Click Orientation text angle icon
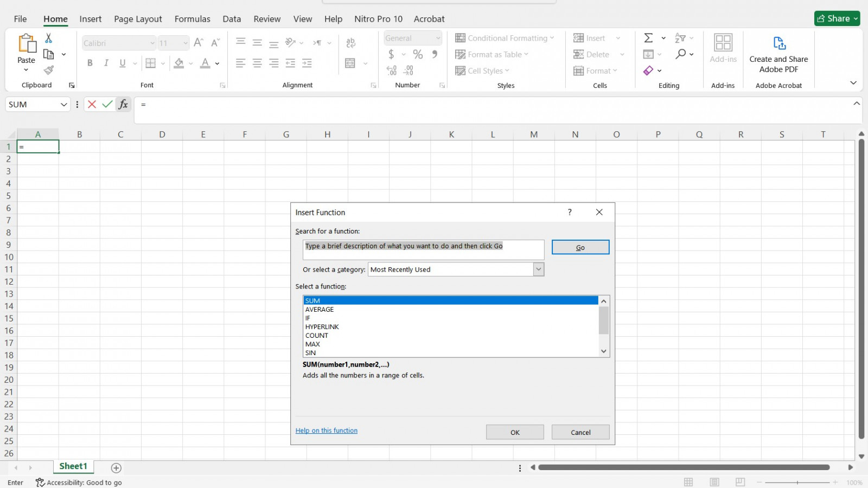868x488 pixels. coord(291,43)
